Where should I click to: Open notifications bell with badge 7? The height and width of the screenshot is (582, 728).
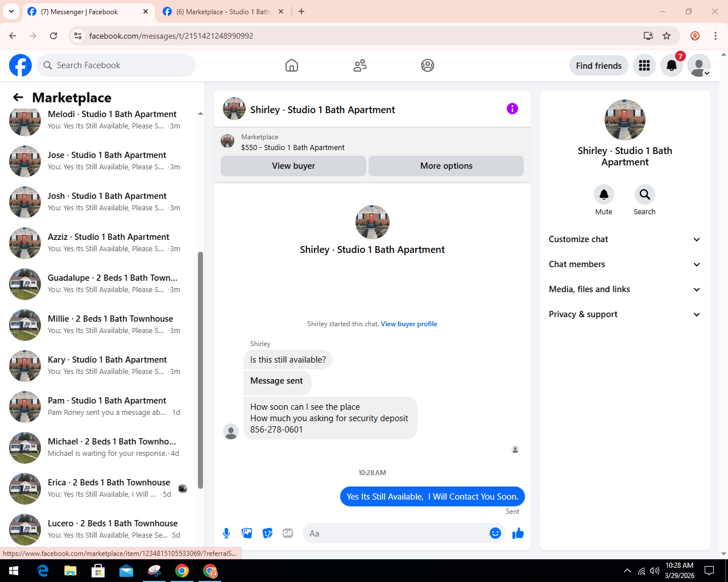pyautogui.click(x=672, y=65)
